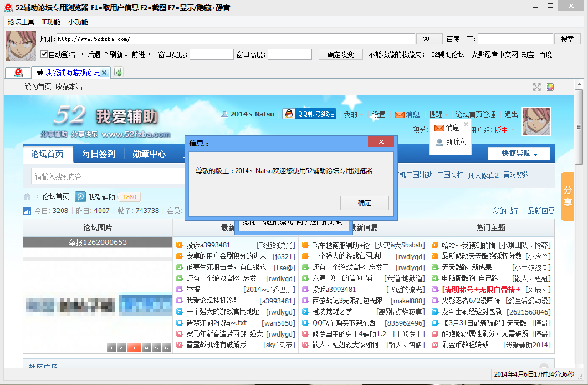Click 设为首页 link
Image resolution: width=588 pixels, height=385 pixels.
pos(38,87)
